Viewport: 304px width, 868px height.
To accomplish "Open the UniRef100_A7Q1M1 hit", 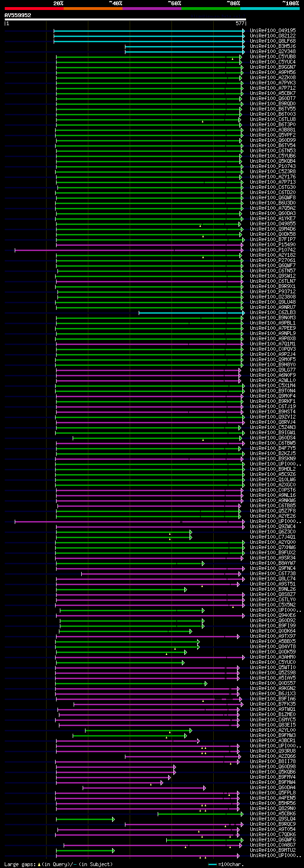I will [273, 344].
